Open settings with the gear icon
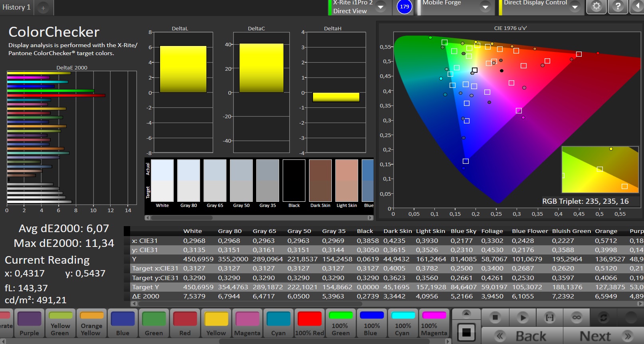 click(x=596, y=7)
